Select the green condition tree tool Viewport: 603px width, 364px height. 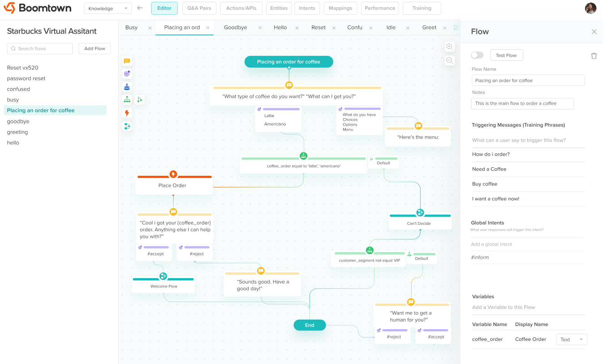[127, 100]
